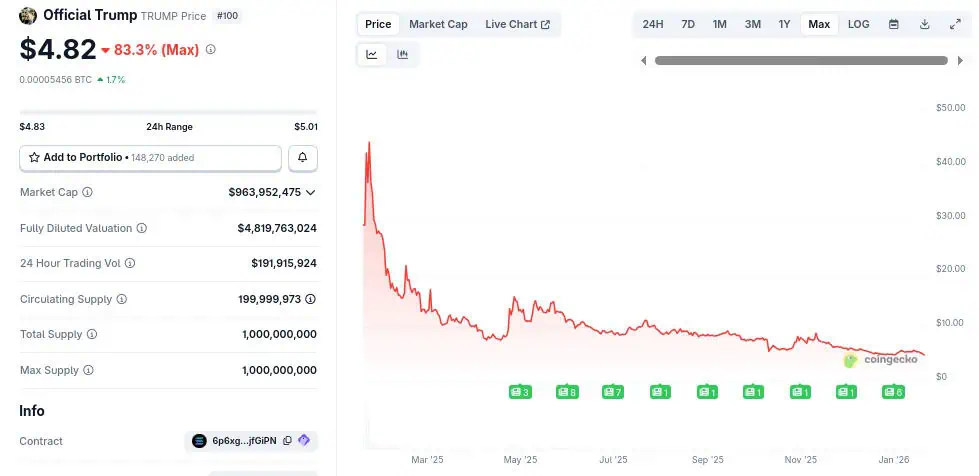Switch to the candlestick chart icon
979x476 pixels.
click(403, 55)
